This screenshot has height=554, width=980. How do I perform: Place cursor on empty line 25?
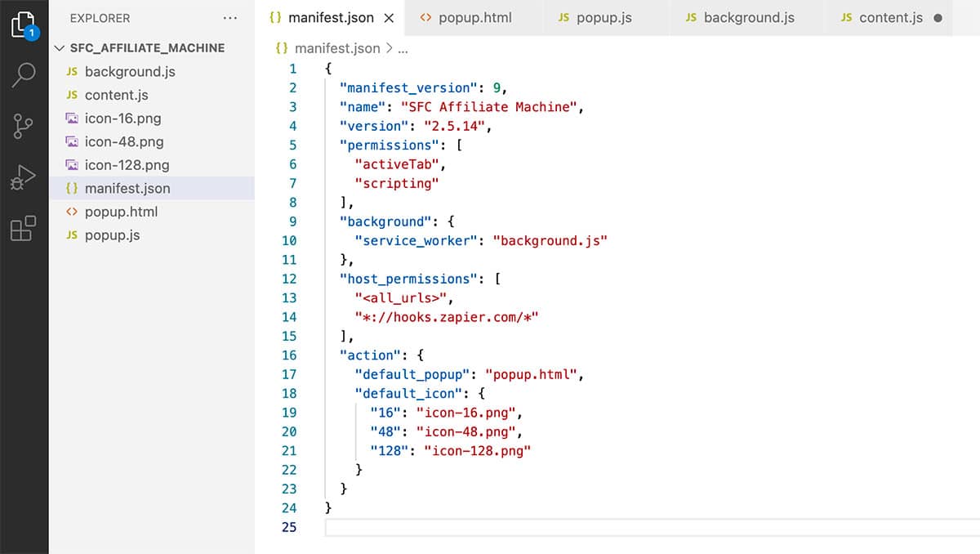pyautogui.click(x=652, y=527)
